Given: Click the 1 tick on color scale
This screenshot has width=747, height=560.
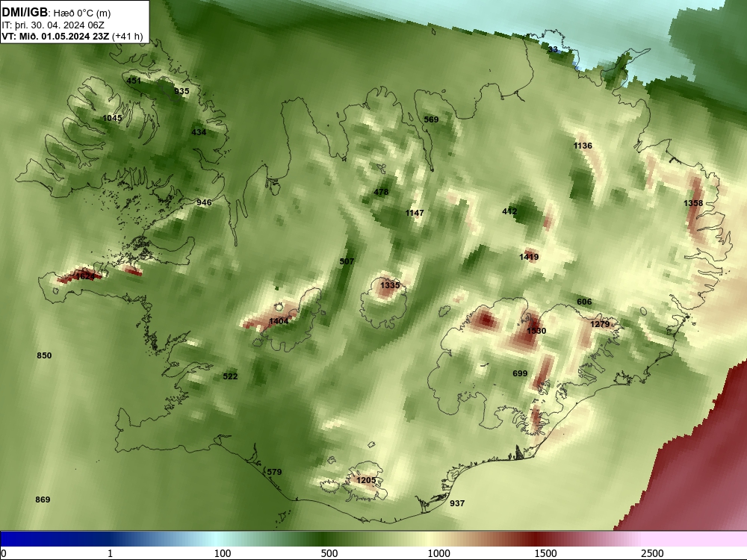Looking at the screenshot, I should pyautogui.click(x=110, y=553).
